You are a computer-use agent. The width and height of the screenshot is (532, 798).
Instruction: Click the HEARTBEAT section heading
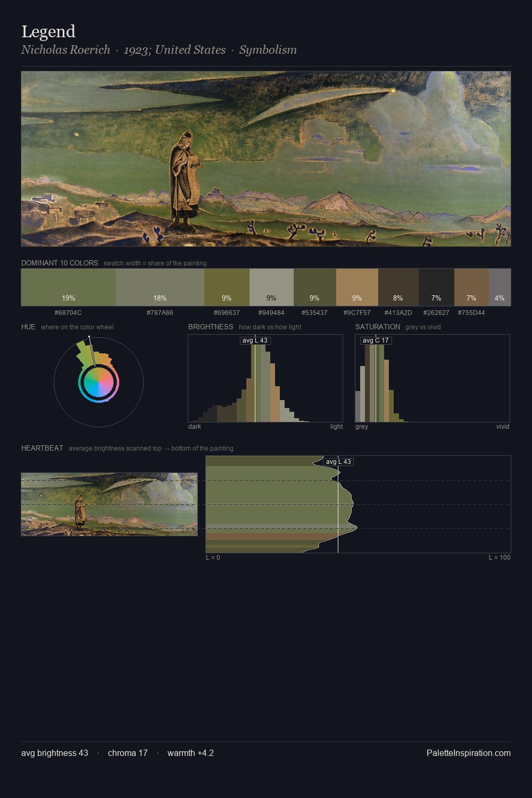(x=42, y=448)
